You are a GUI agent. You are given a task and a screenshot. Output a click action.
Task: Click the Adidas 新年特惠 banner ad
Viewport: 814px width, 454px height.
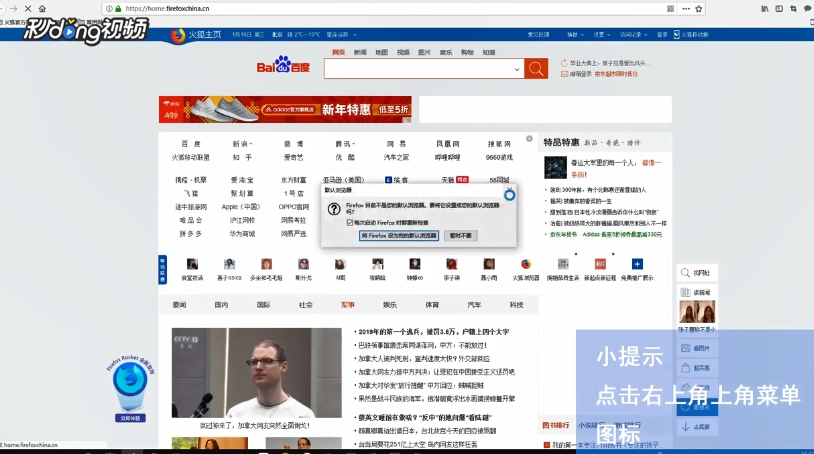(x=285, y=109)
